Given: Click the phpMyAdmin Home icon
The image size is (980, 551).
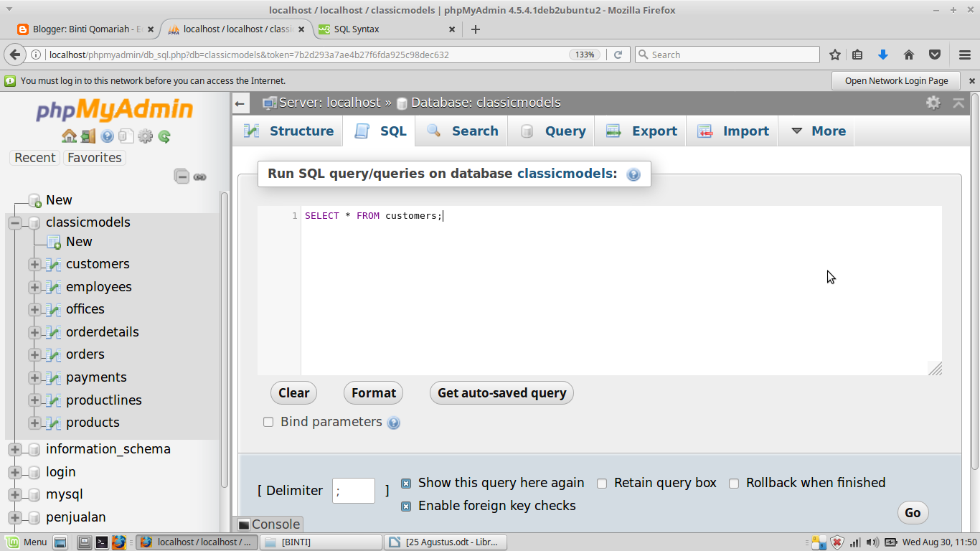Looking at the screenshot, I should tap(70, 135).
